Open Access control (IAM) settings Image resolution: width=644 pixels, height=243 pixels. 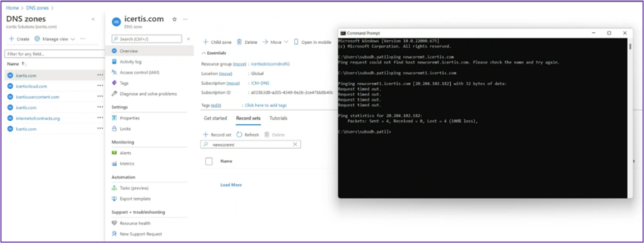pos(139,73)
